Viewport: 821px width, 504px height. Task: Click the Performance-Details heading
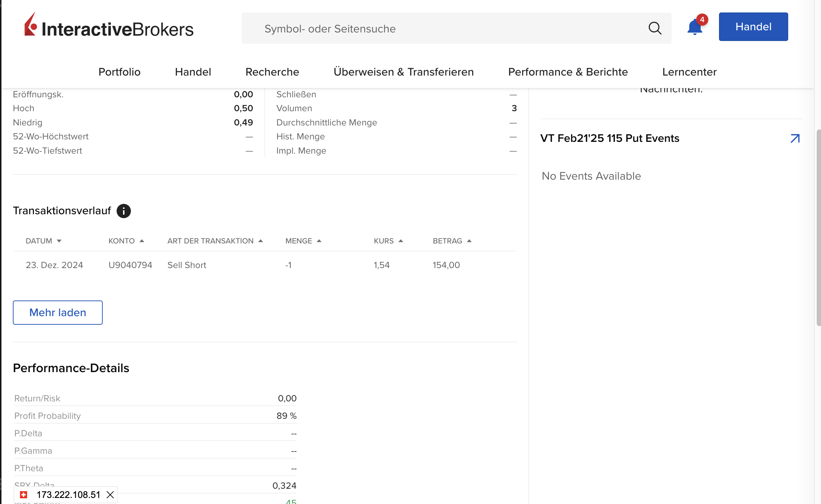pos(71,368)
